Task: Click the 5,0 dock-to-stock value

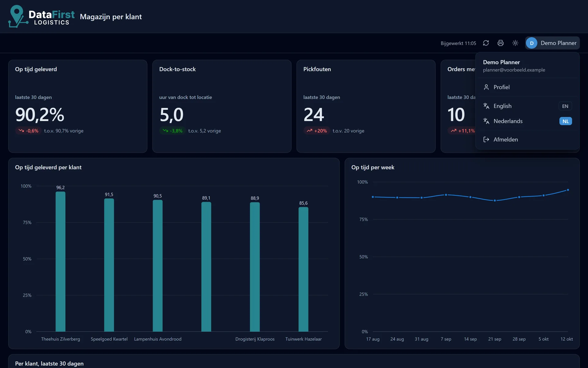Action: [171, 115]
